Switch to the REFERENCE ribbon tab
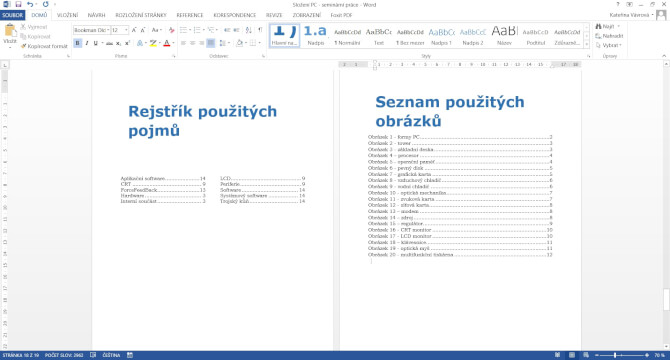 coord(190,15)
